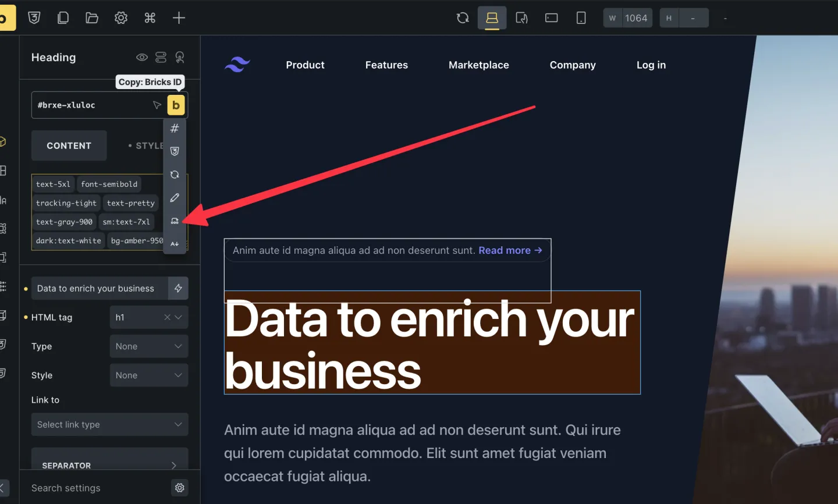Click the refresh icon in the top toolbar
Image resolution: width=838 pixels, height=504 pixels.
click(463, 18)
